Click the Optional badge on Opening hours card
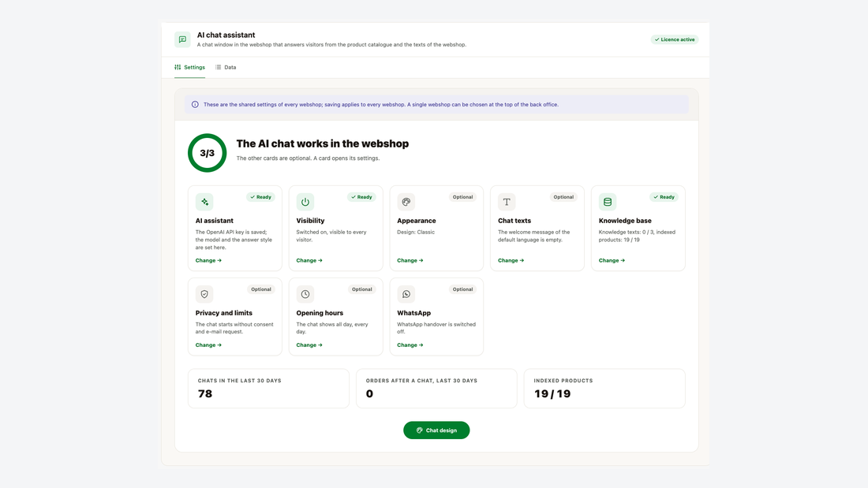The width and height of the screenshot is (868, 488). pos(361,289)
